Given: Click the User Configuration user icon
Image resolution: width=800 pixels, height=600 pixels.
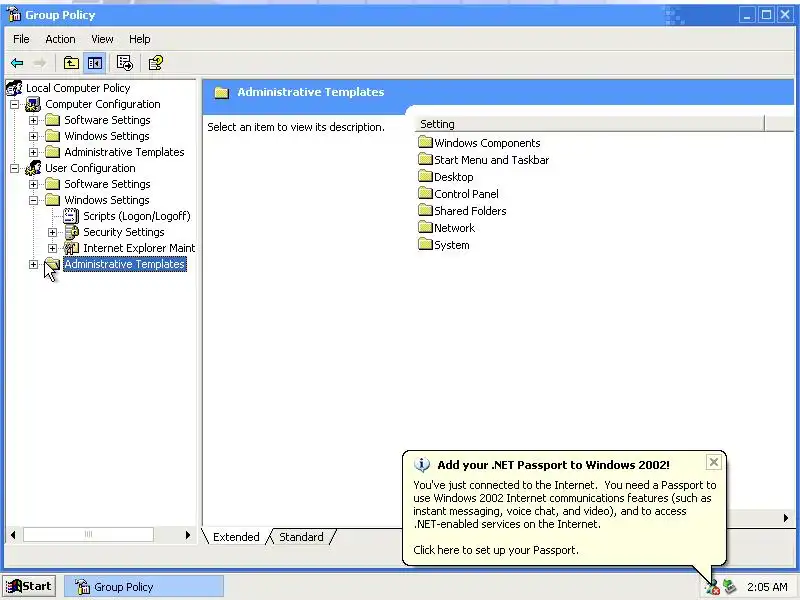Looking at the screenshot, I should pyautogui.click(x=33, y=168).
